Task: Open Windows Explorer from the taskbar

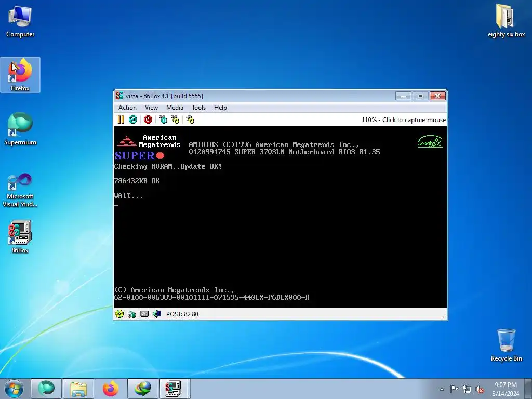Action: (78, 389)
